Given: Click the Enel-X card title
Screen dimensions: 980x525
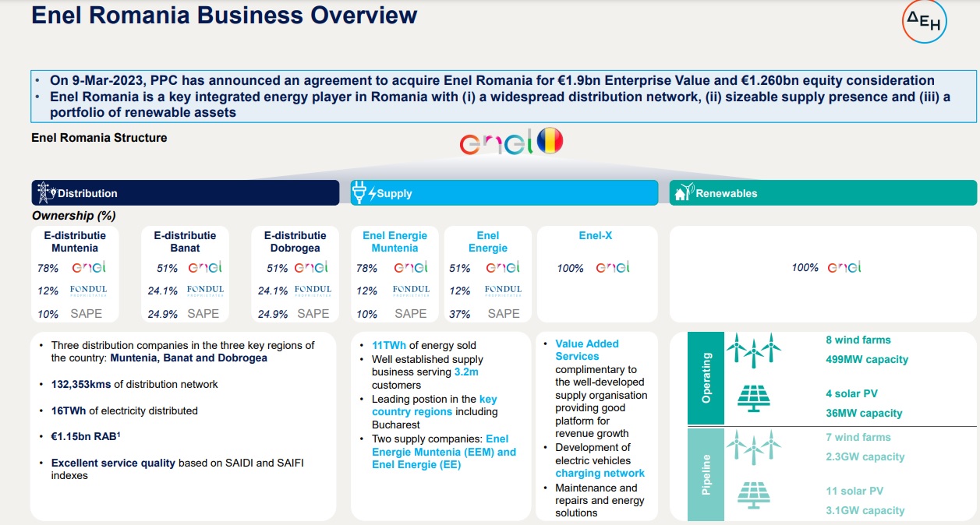Looking at the screenshot, I should tap(595, 235).
